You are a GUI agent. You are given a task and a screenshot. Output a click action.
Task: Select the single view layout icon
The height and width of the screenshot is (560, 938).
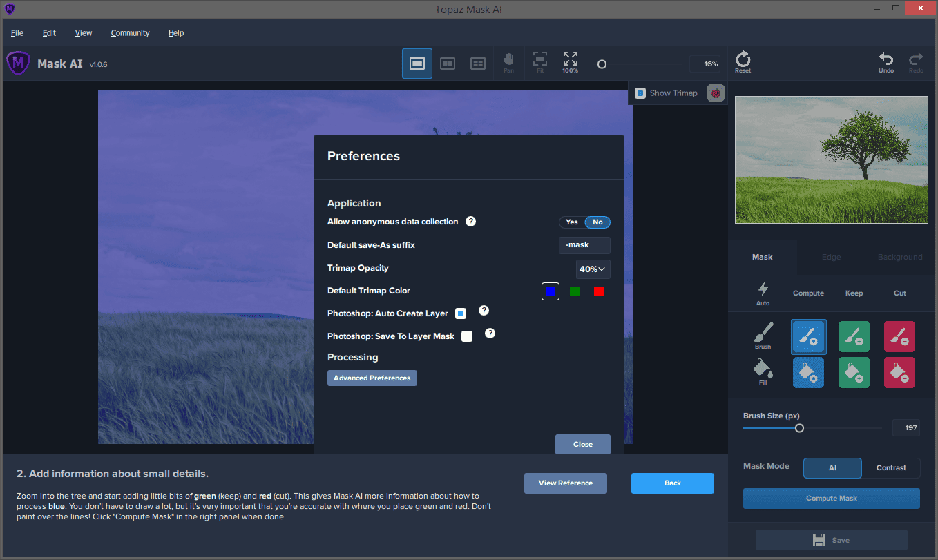point(417,64)
